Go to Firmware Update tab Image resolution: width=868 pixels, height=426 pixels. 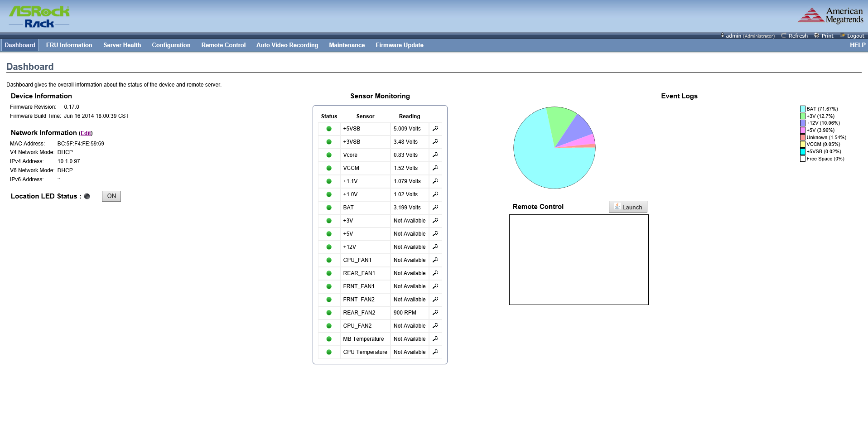coord(399,45)
